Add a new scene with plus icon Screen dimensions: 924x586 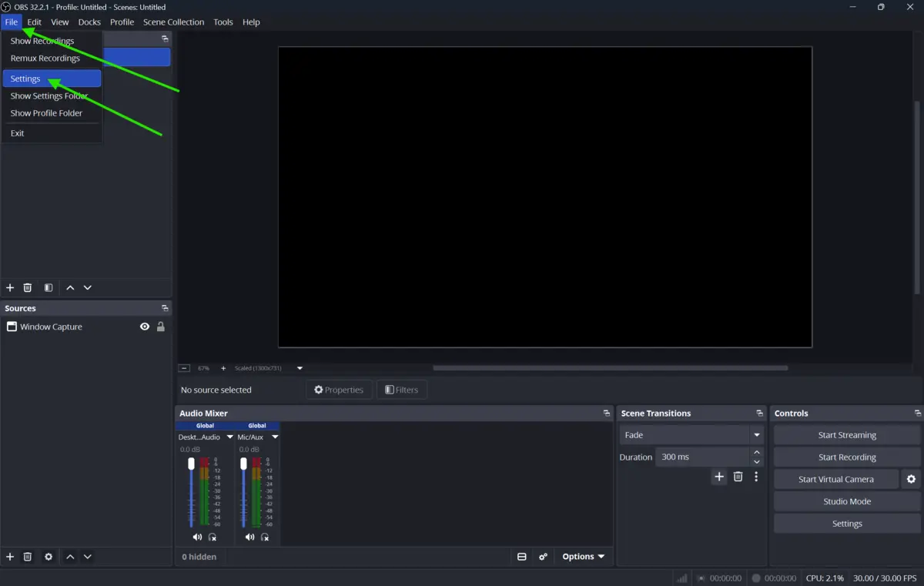tap(10, 288)
